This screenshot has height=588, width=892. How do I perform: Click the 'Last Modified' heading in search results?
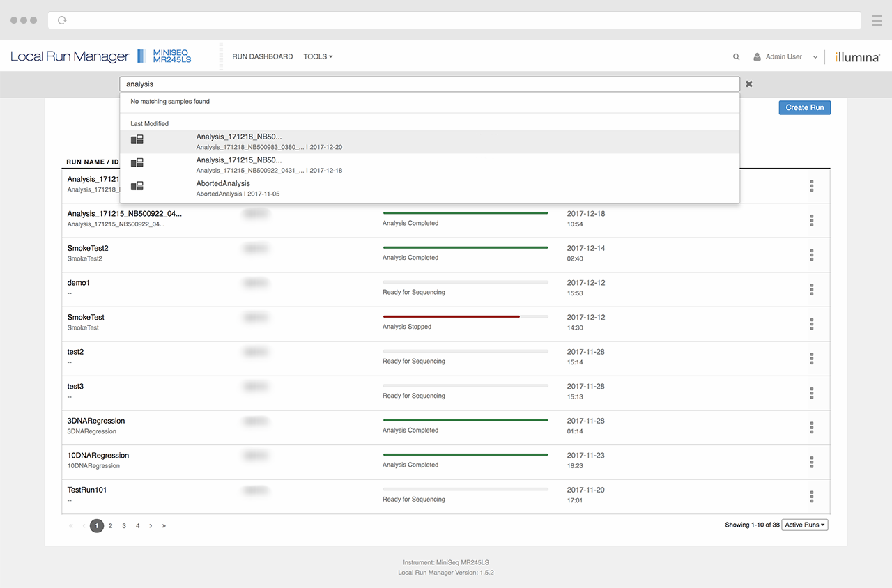(150, 123)
